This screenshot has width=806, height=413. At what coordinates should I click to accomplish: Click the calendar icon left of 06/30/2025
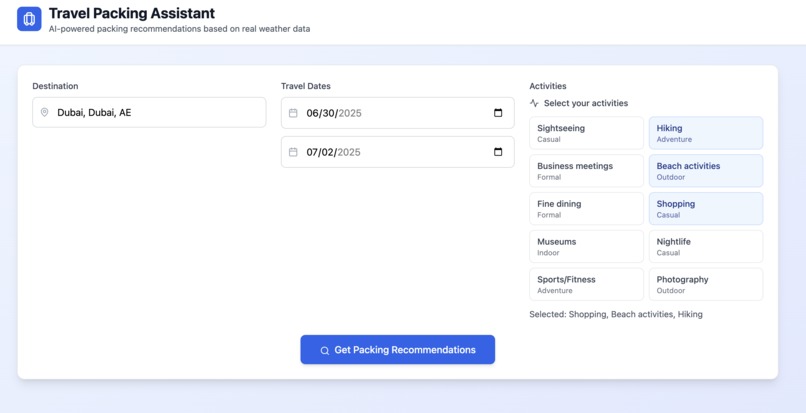tap(293, 113)
